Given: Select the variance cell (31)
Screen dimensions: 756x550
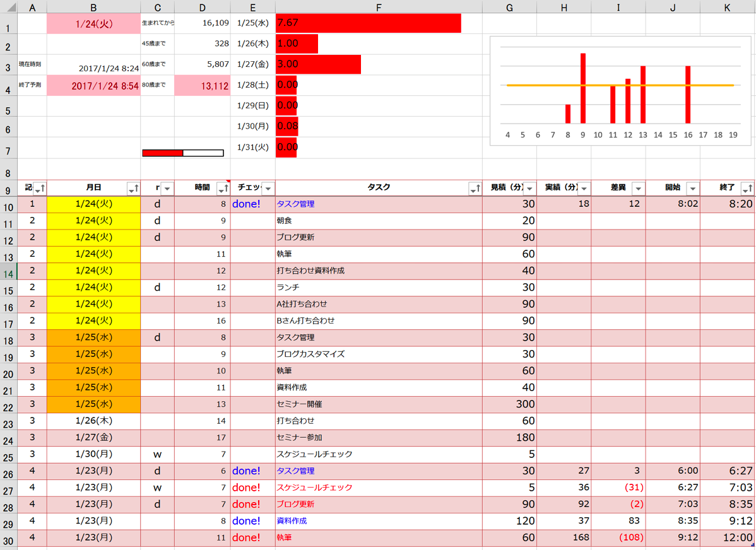Looking at the screenshot, I should [618, 488].
